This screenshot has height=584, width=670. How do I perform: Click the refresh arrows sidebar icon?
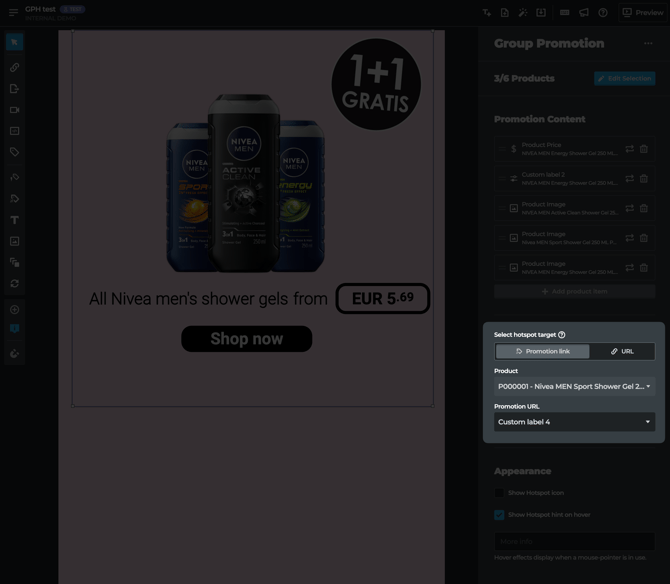click(x=15, y=284)
